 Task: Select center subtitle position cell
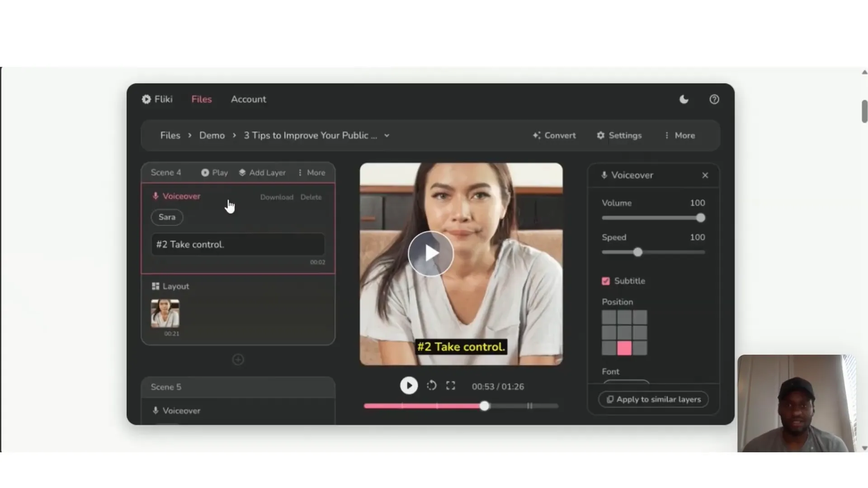(x=624, y=333)
